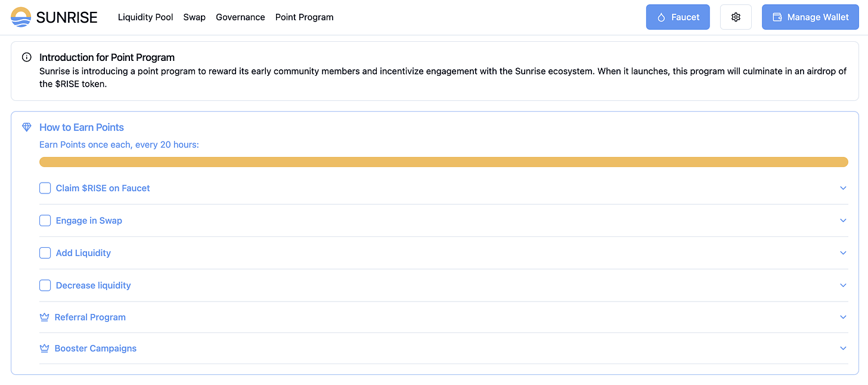Click the crown icon for Booster Campaigns
The width and height of the screenshot is (868, 385).
point(44,348)
